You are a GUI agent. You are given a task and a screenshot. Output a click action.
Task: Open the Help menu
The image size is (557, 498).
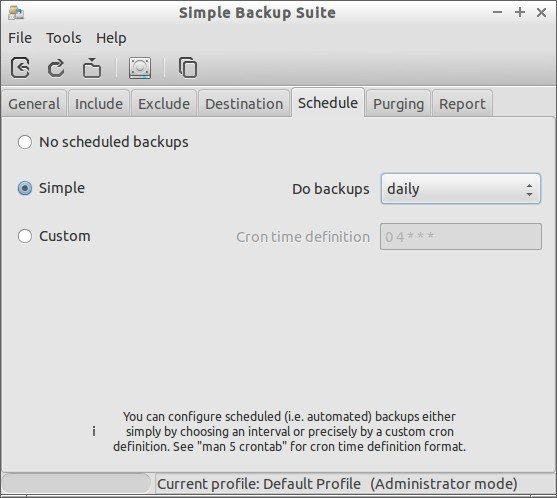(x=111, y=38)
